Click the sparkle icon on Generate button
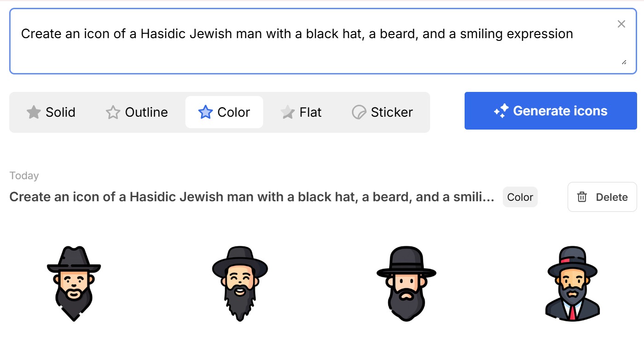The width and height of the screenshot is (644, 346). point(501,111)
